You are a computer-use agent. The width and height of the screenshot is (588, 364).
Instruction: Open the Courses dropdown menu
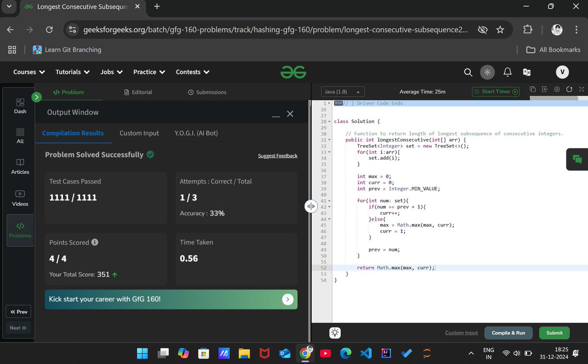[x=29, y=72]
